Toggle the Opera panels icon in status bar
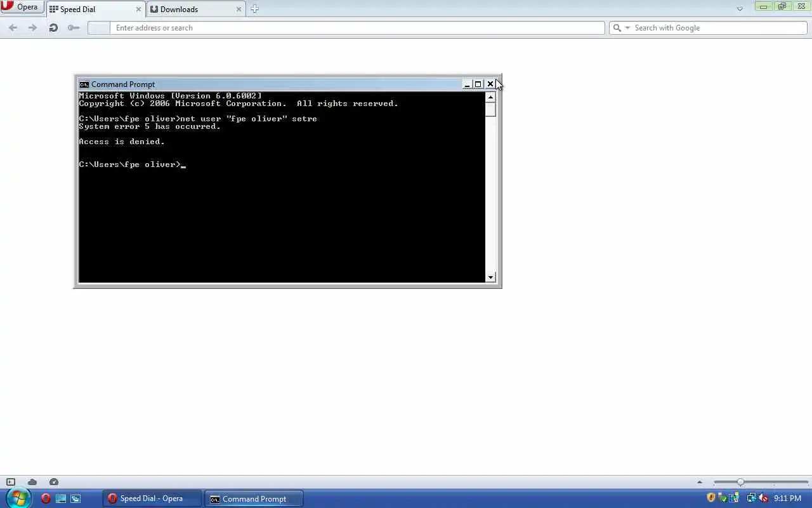Image resolution: width=812 pixels, height=508 pixels. pos(11,482)
